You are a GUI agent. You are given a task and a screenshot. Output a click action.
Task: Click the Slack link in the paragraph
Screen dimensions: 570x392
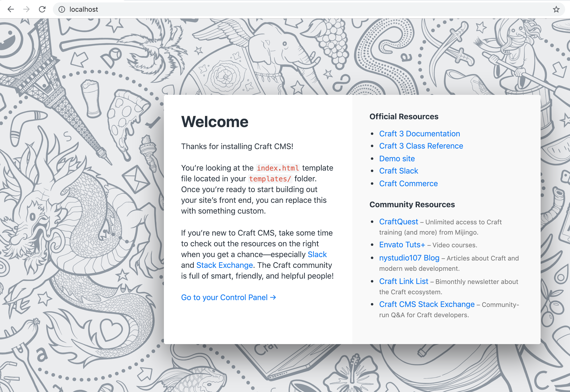(x=317, y=254)
